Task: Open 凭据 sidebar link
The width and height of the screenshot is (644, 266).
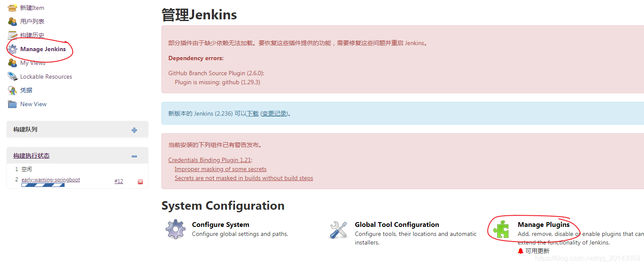Action: [26, 90]
